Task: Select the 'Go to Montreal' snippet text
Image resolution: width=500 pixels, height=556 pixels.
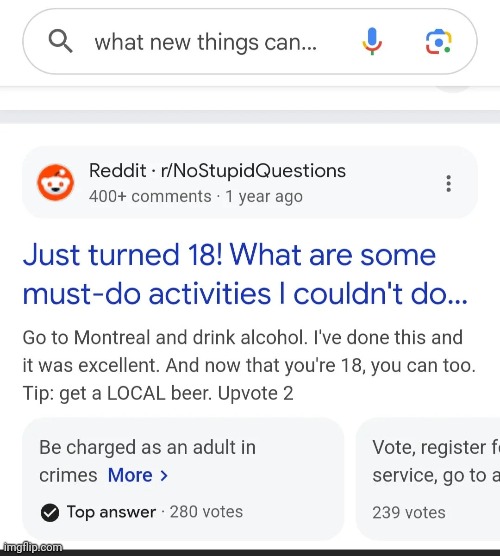Action: coord(249,365)
